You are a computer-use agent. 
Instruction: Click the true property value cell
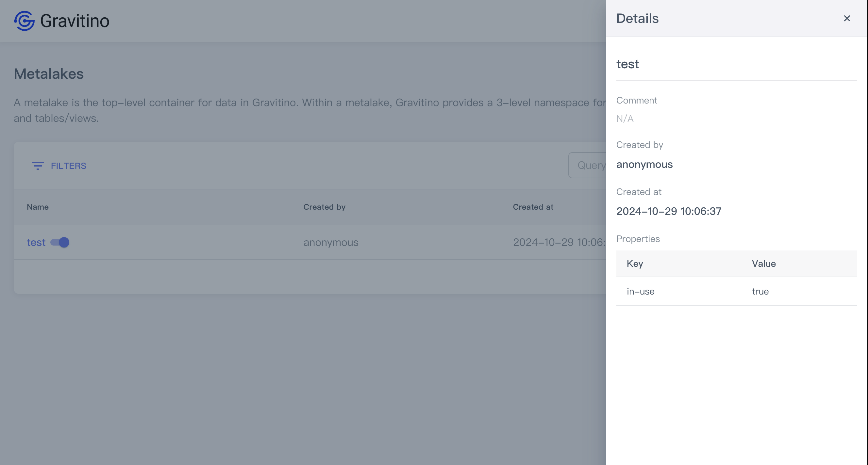760,292
